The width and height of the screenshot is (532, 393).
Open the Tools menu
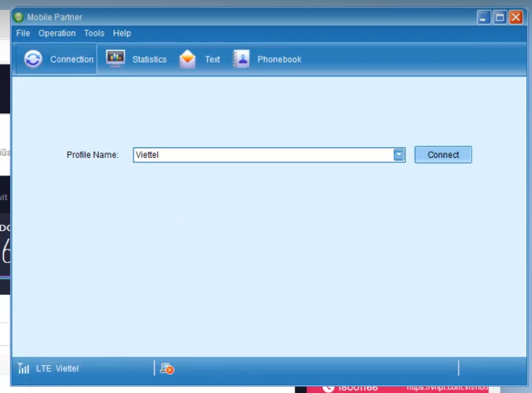(x=94, y=33)
